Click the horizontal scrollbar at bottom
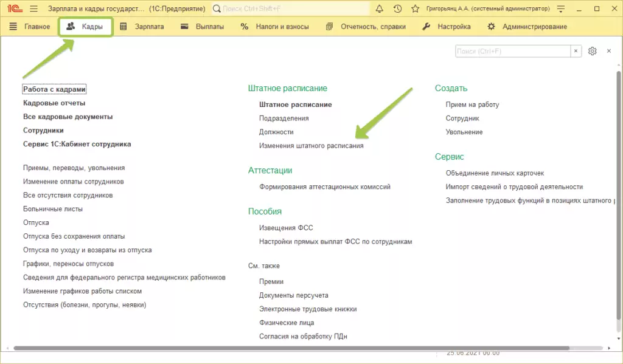Image resolution: width=623 pixels, height=364 pixels. point(292,348)
